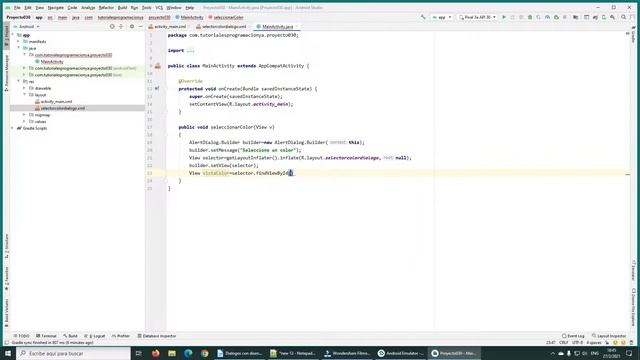The width and height of the screenshot is (640, 360).
Task: Click the gutter icon beside class MainActivity line
Action: coord(158,66)
